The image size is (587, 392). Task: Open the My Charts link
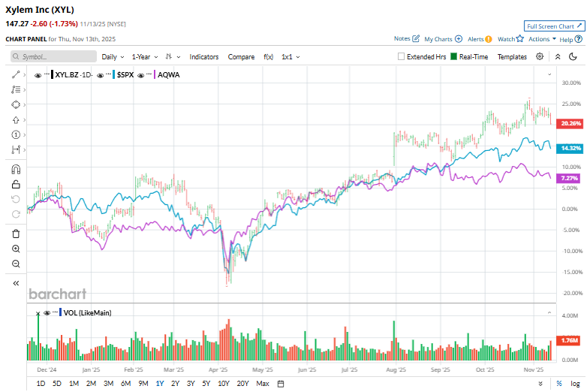click(x=438, y=39)
